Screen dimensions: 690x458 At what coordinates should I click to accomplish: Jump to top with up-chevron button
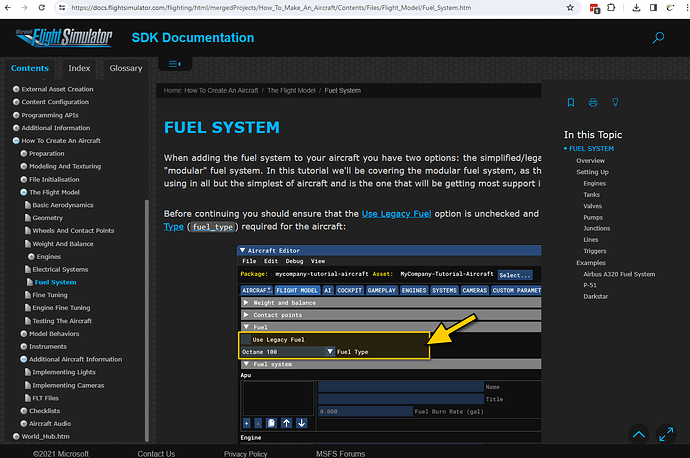point(639,435)
